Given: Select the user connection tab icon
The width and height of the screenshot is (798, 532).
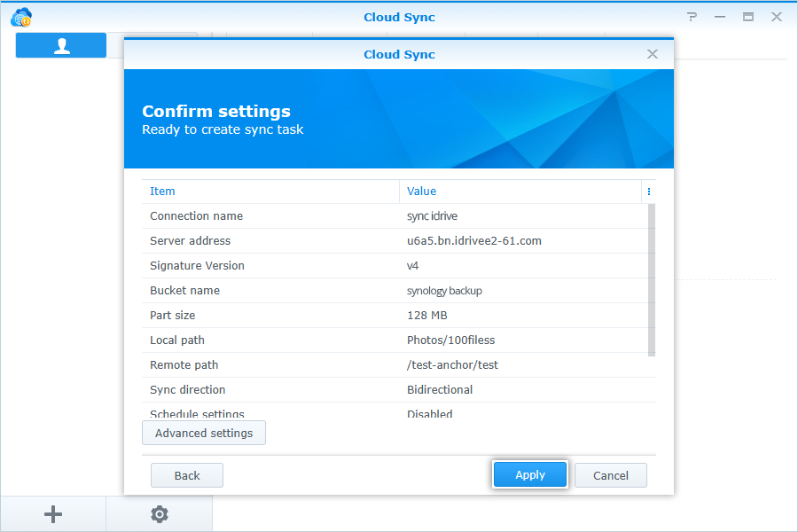Looking at the screenshot, I should pyautogui.click(x=61, y=45).
